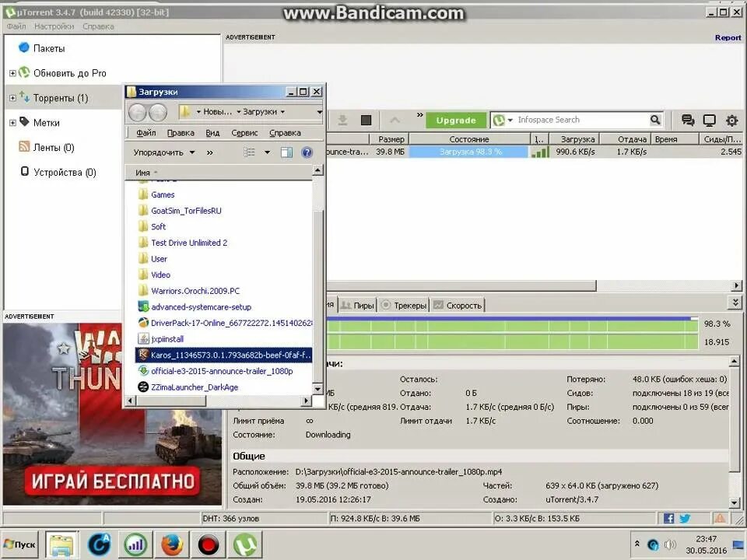Click blue help question icon
747x560 pixels.
click(x=307, y=152)
